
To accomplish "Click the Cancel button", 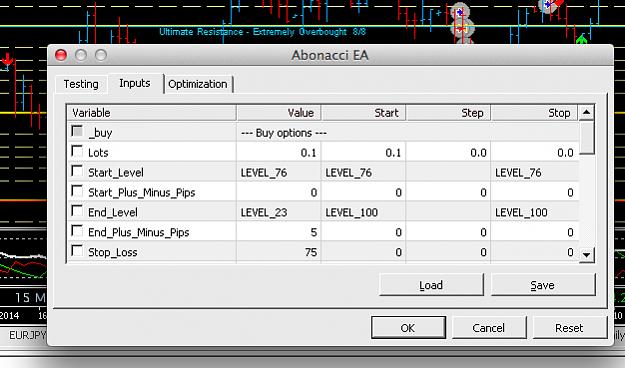I will (489, 328).
